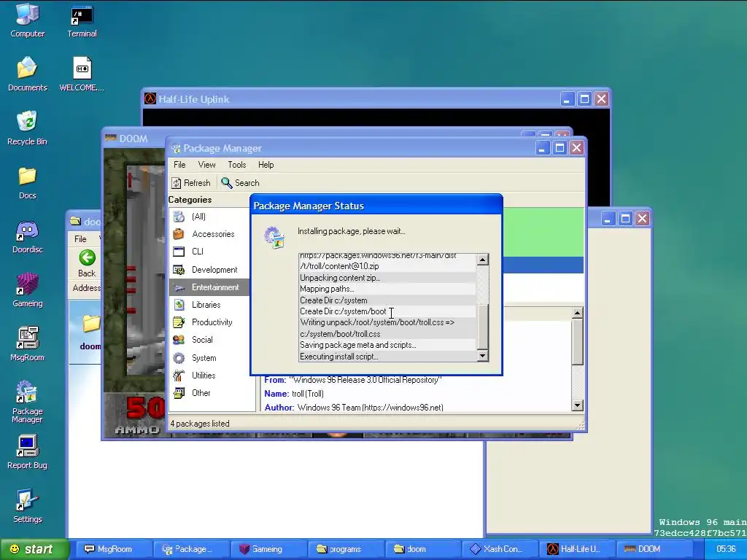The height and width of the screenshot is (560, 747).
Task: Click the Back button in the explorer window
Action: 87,263
